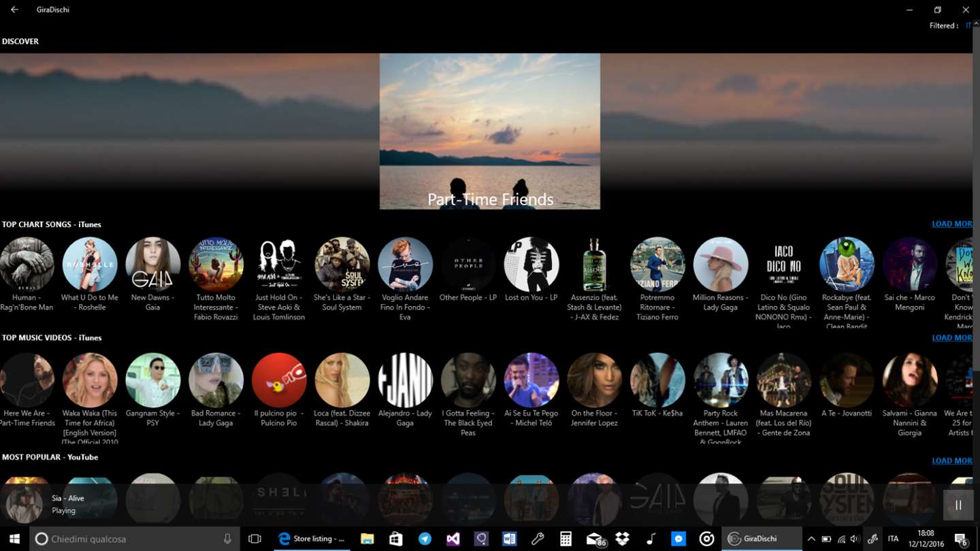Open the Gangnam Style video by PSY

click(x=153, y=380)
